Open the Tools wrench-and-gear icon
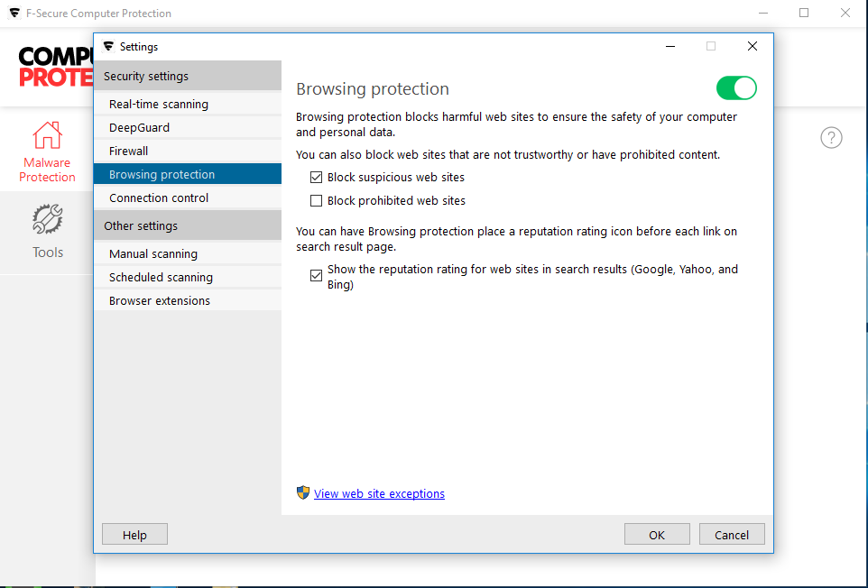The height and width of the screenshot is (588, 868). click(x=48, y=219)
